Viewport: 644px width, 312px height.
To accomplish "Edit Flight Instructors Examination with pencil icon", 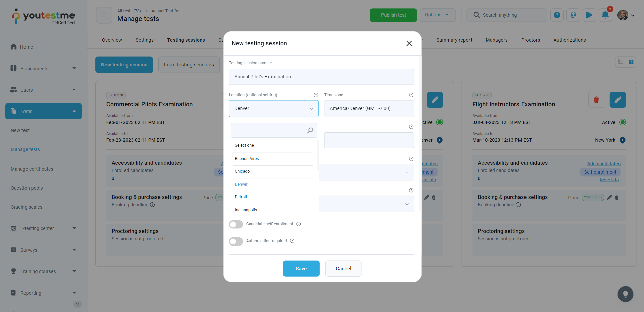I will coord(617,100).
